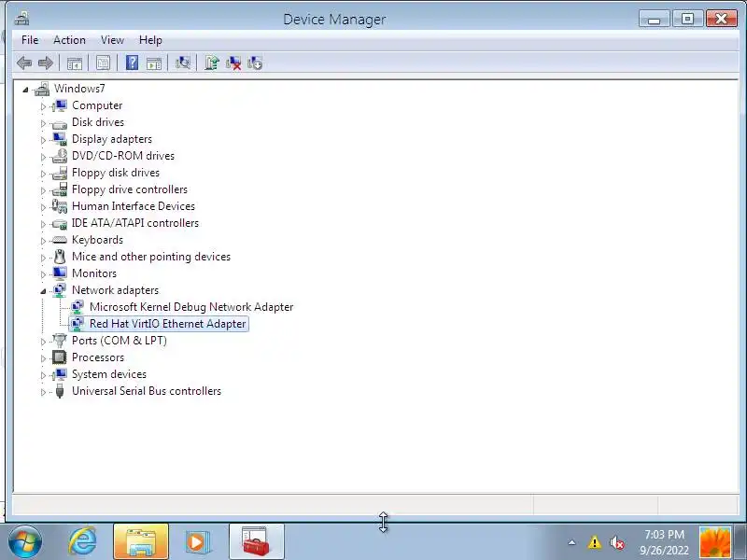The width and height of the screenshot is (747, 560).
Task: Click Show/Hide Console Tree toolbar icon
Action: point(75,63)
